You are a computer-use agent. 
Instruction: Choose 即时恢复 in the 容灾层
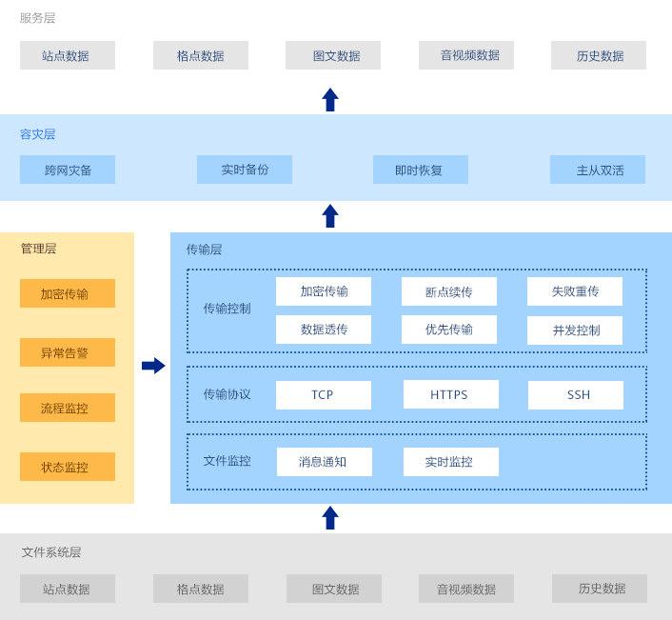[421, 170]
